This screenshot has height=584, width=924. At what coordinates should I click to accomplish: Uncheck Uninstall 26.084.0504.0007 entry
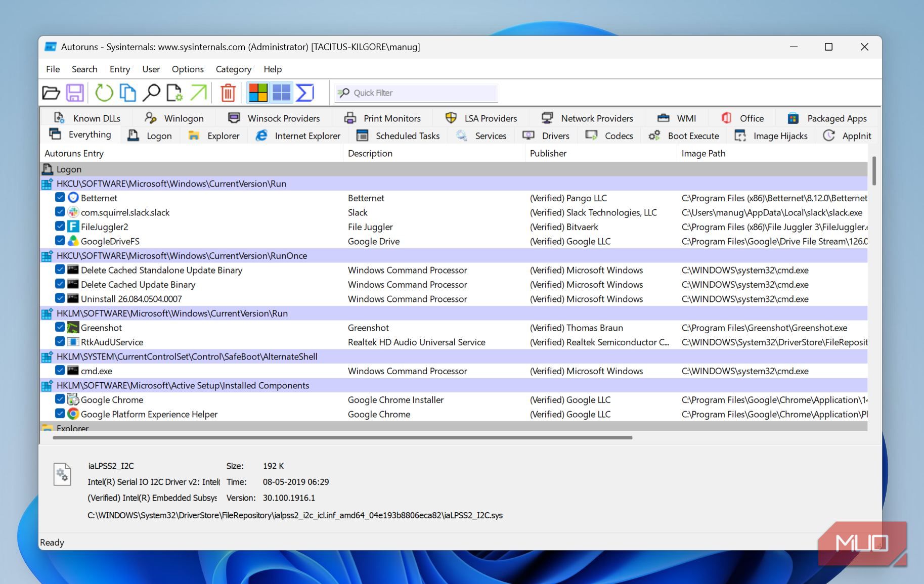(60, 298)
